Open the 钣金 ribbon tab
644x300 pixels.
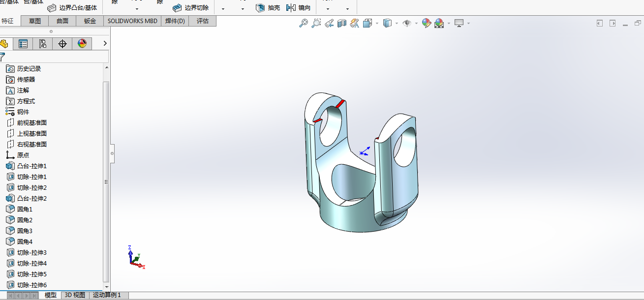[90, 21]
